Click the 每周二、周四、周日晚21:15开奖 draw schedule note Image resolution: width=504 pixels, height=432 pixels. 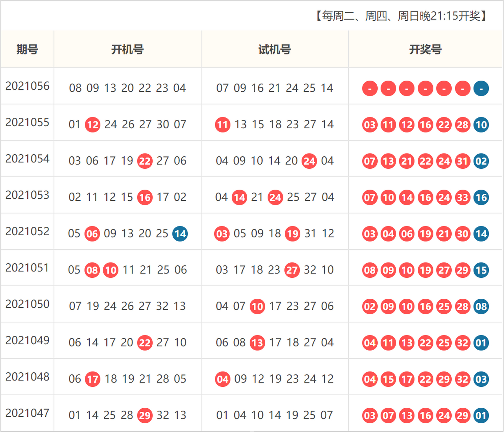pos(401,16)
